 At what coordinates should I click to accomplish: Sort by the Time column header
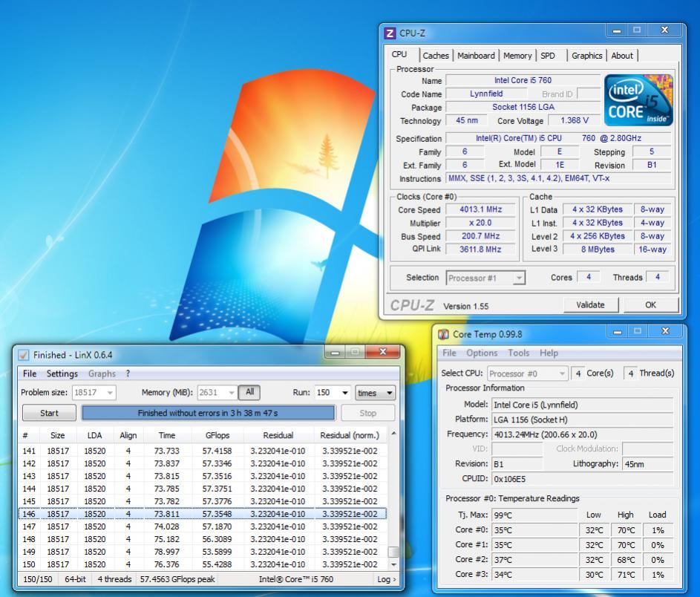tap(167, 435)
